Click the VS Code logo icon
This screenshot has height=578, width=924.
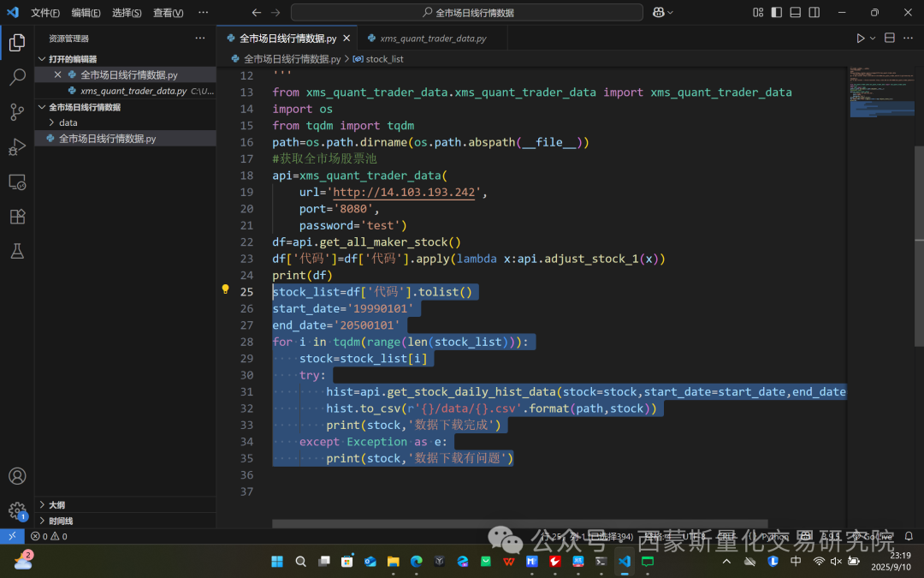[12, 12]
